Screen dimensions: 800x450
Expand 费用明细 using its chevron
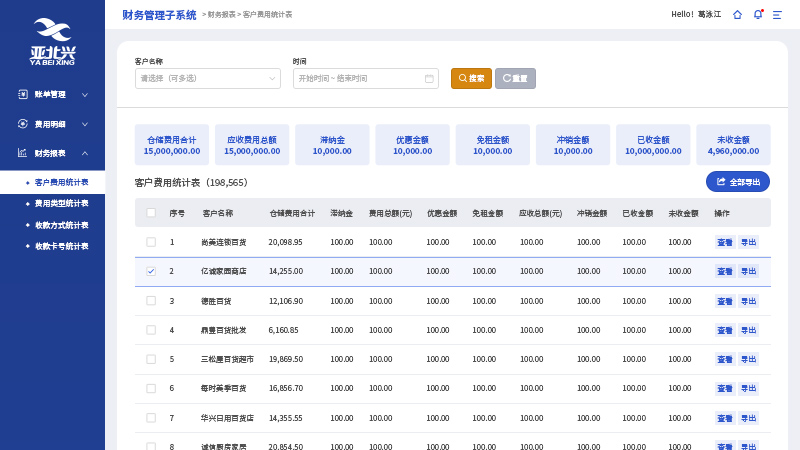85,124
